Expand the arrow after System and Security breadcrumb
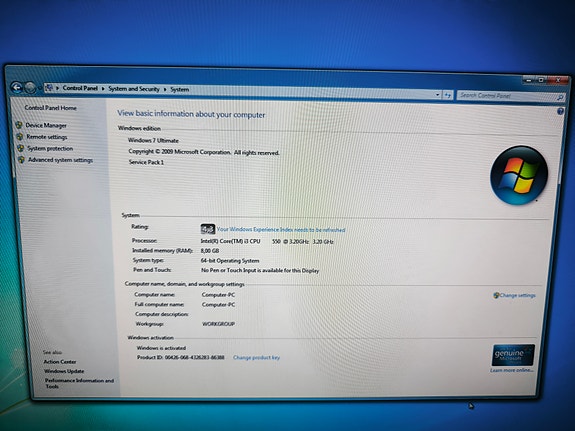575x431 pixels. click(x=165, y=89)
